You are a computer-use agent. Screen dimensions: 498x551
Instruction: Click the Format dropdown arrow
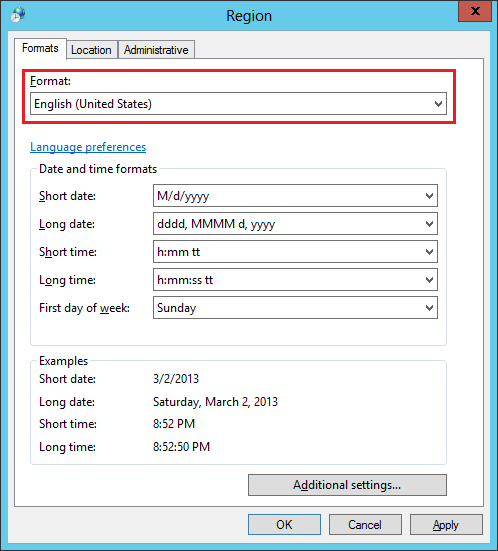click(x=438, y=104)
